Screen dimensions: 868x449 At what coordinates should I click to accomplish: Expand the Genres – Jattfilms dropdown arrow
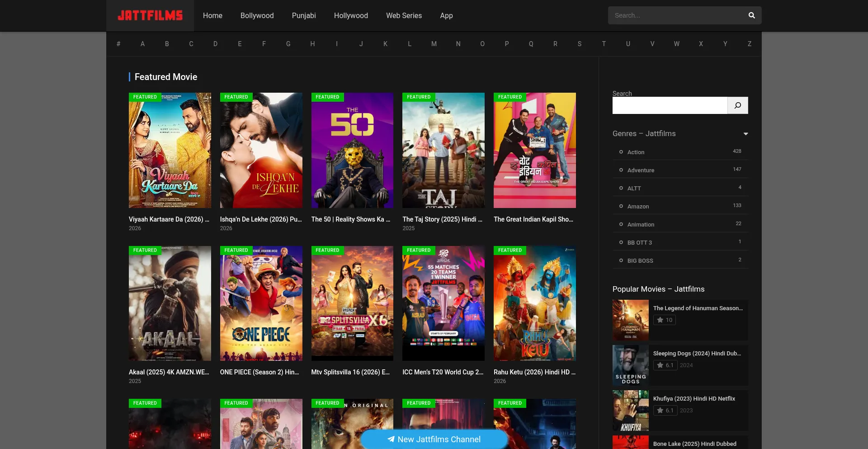pyautogui.click(x=745, y=134)
